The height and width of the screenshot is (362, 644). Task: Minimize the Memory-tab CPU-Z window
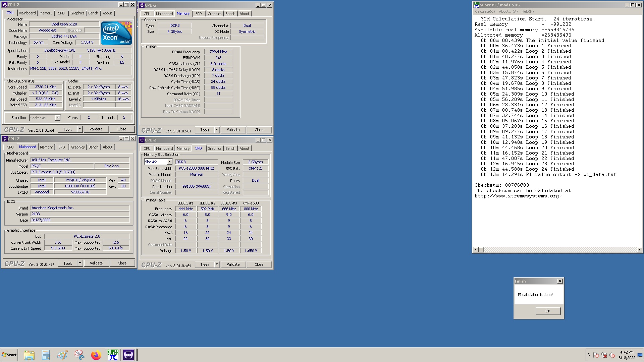[x=258, y=5]
